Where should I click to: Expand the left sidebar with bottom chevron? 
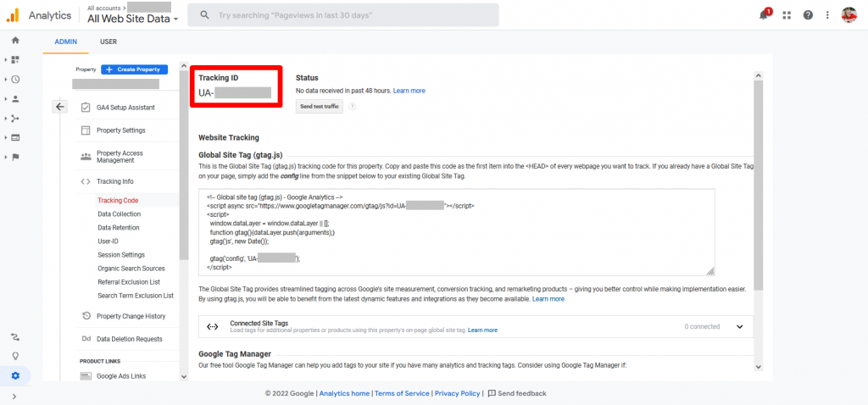click(14, 397)
